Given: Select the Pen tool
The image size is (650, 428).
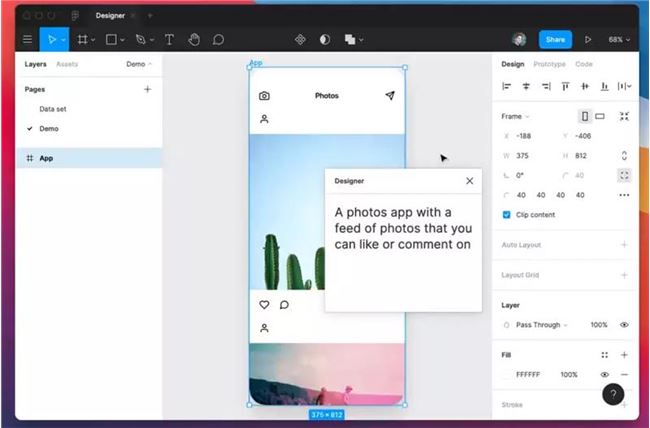Looking at the screenshot, I should point(141,39).
